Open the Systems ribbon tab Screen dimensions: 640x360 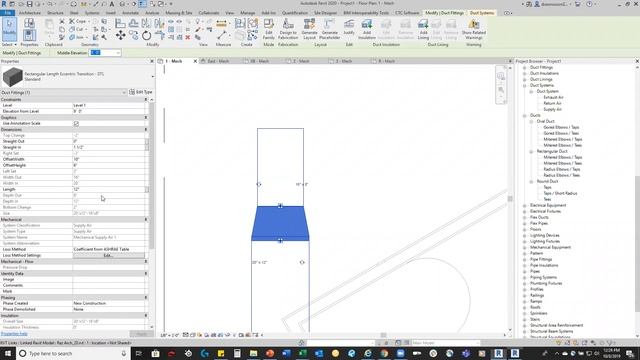pos(92,13)
